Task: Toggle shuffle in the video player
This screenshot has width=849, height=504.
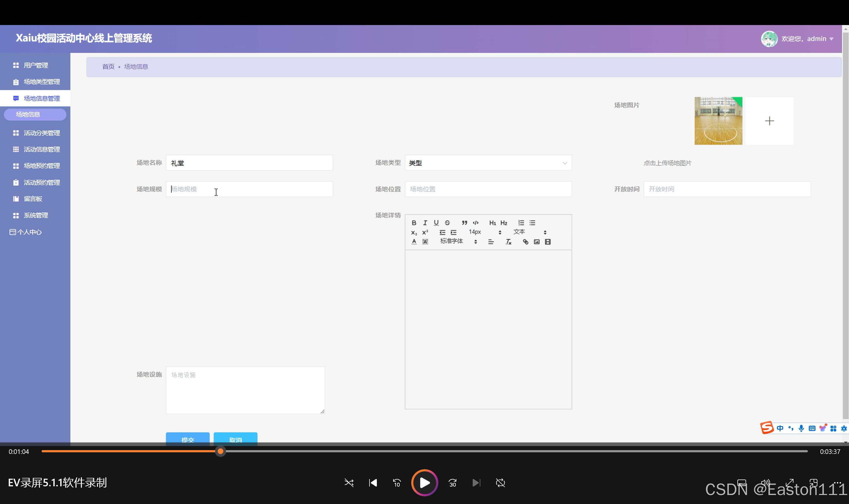Action: pyautogui.click(x=349, y=483)
